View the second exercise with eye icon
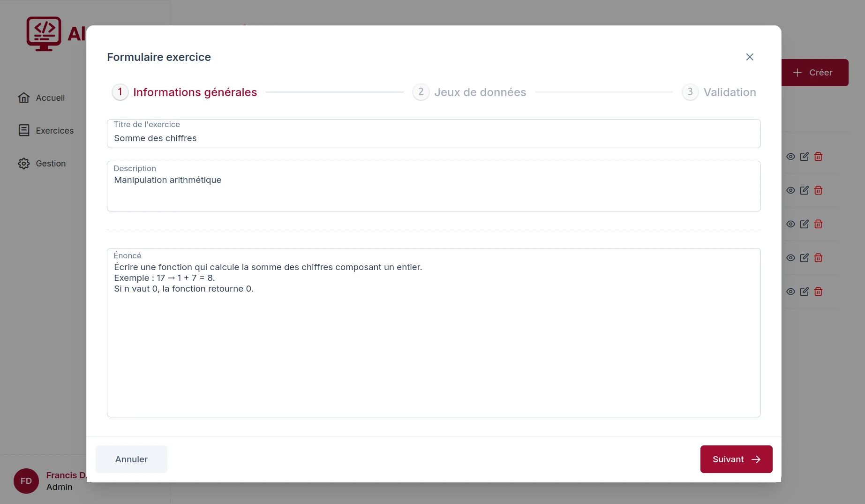This screenshot has width=865, height=504. (x=790, y=190)
